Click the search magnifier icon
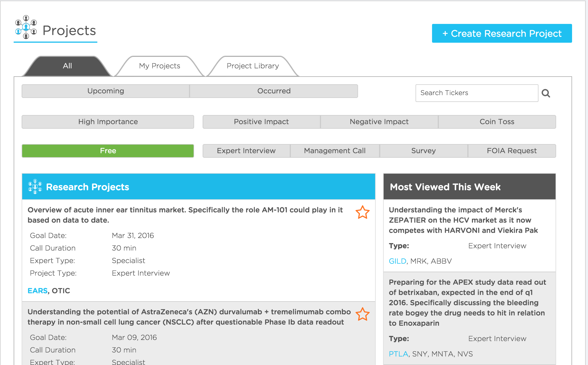The width and height of the screenshot is (588, 365). tap(546, 93)
